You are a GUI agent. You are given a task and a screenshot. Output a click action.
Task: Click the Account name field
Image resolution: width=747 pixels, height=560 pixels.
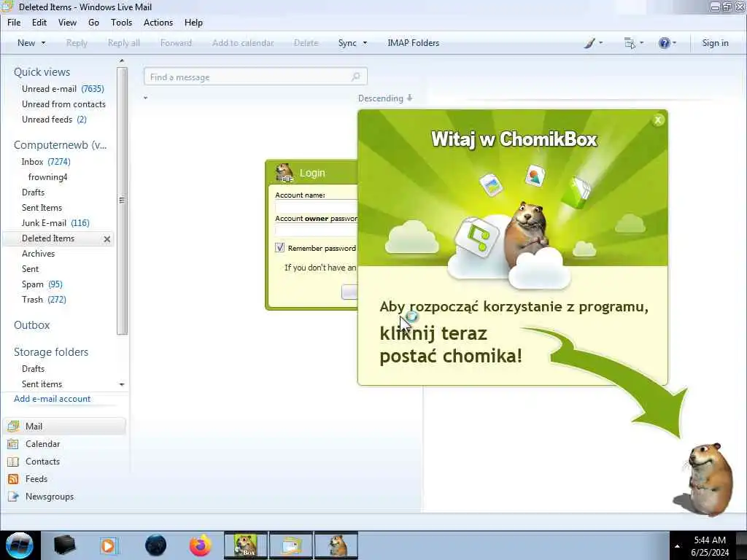click(317, 206)
